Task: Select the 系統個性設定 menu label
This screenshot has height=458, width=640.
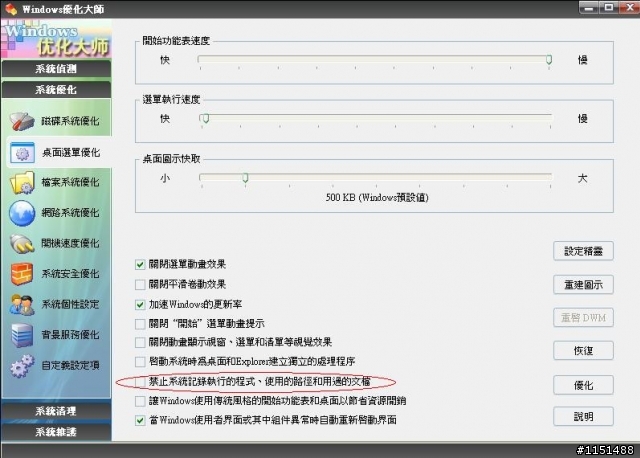Action: (x=70, y=304)
